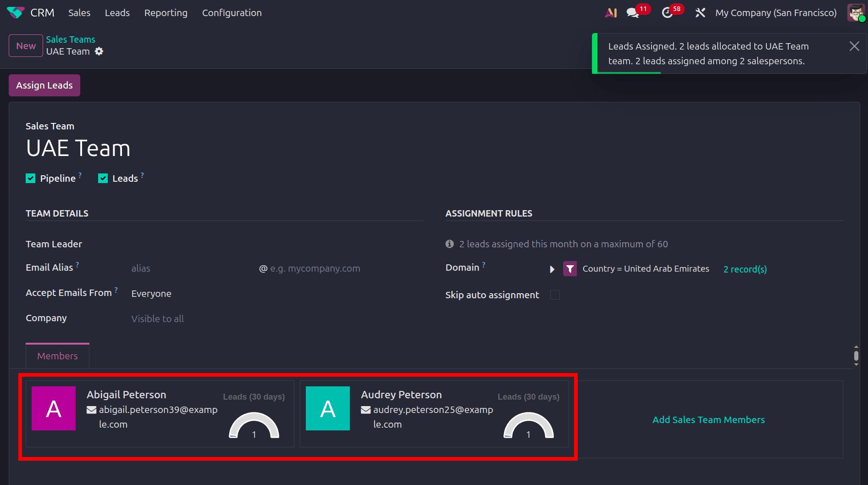868x485 pixels.
Task: Open the Reporting menu
Action: click(166, 13)
